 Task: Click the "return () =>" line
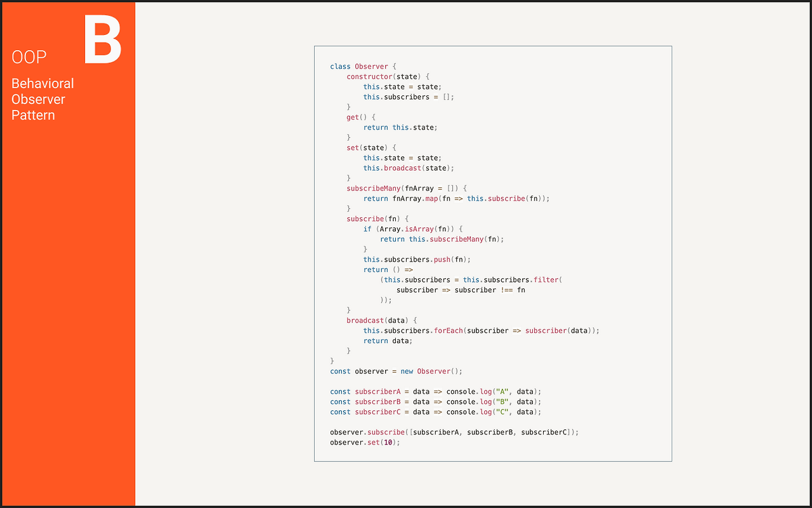[x=388, y=270]
